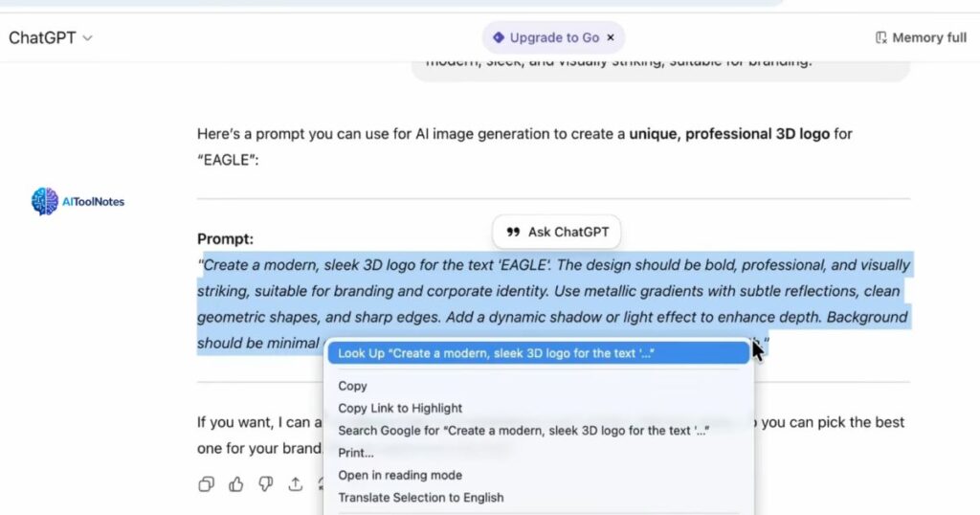The image size is (980, 515).
Task: Select Copy Link to Highlight
Action: click(x=400, y=408)
